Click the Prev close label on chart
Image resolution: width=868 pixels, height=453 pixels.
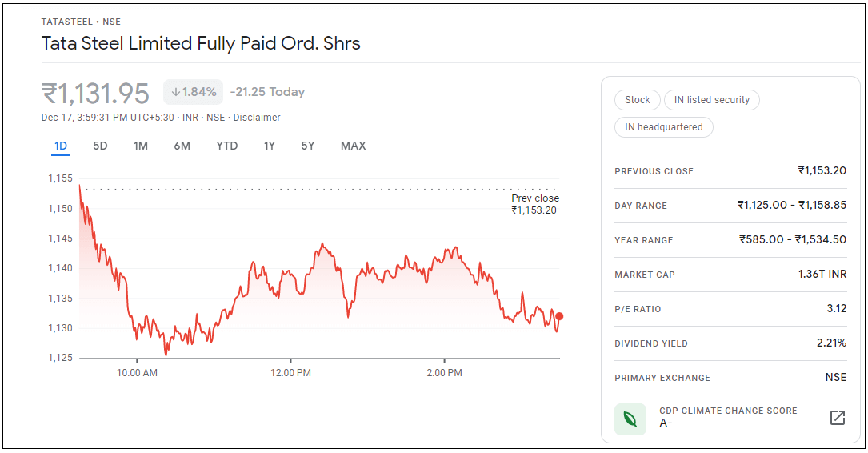(535, 198)
